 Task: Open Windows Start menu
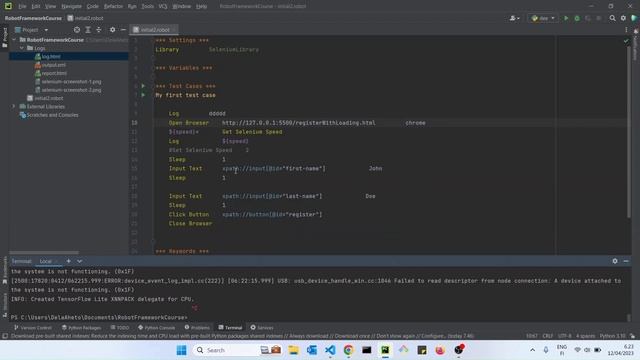coord(182,350)
